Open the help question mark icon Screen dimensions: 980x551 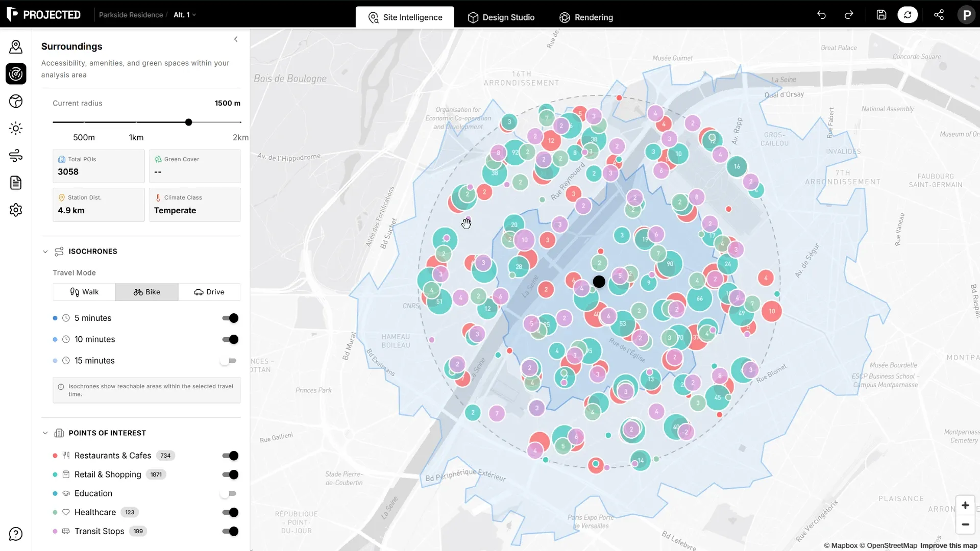click(16, 534)
